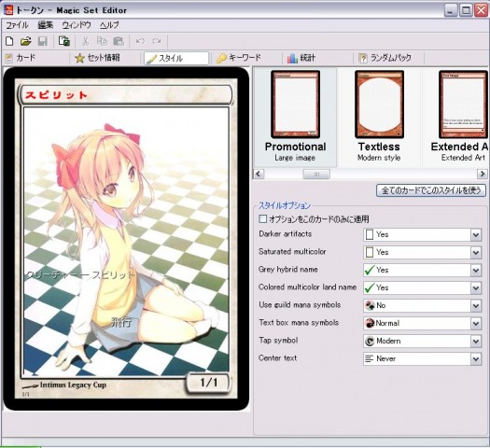Image resolution: width=490 pixels, height=448 pixels.
Task: Click the Open set folder icon
Action: [25, 41]
